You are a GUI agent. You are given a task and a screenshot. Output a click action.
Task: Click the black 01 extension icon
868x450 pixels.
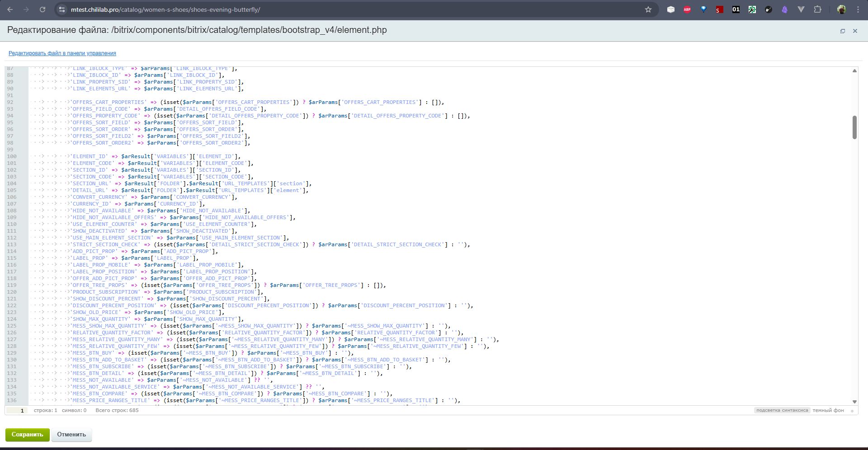736,9
